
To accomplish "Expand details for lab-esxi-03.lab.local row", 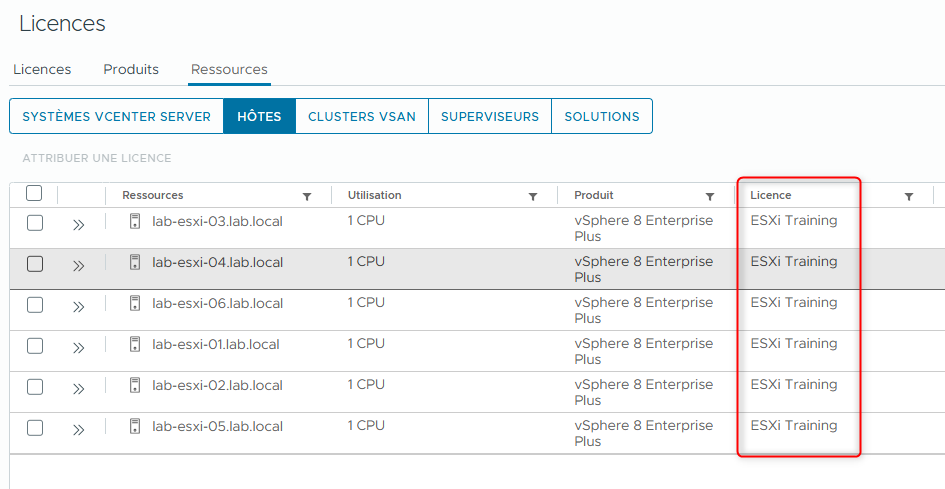I will (x=79, y=224).
